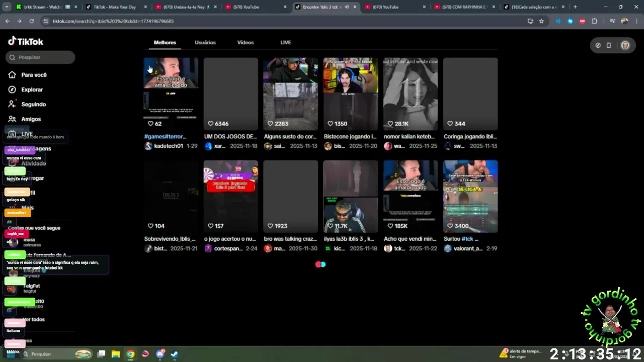Open the video thumbnail with 344 likes
Viewport: 644px width, 362px height.
coord(470,94)
